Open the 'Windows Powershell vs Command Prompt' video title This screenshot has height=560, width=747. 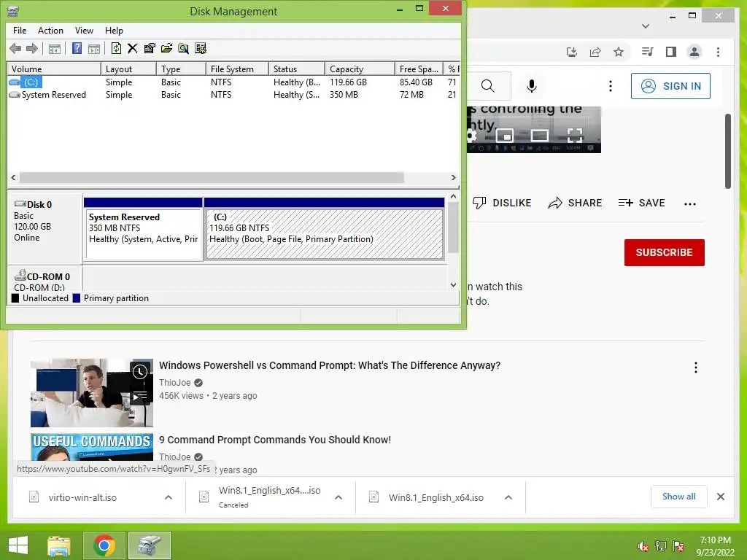(330, 365)
